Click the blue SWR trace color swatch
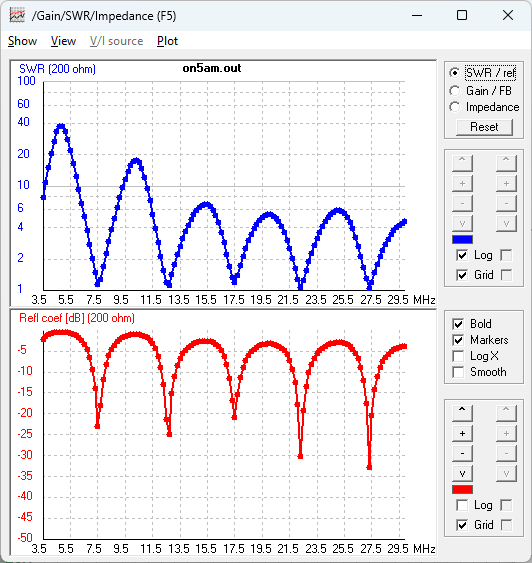Screen dimensions: 532x563 462,239
